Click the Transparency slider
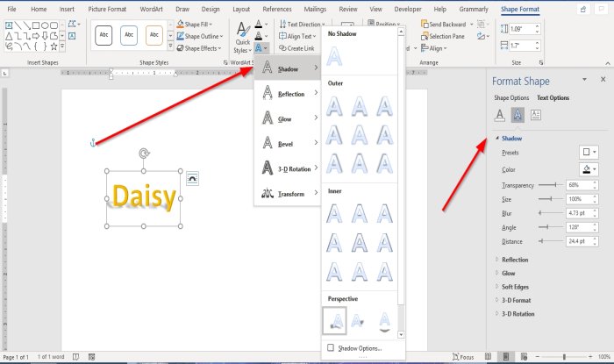This screenshot has height=364, width=614. (549, 185)
